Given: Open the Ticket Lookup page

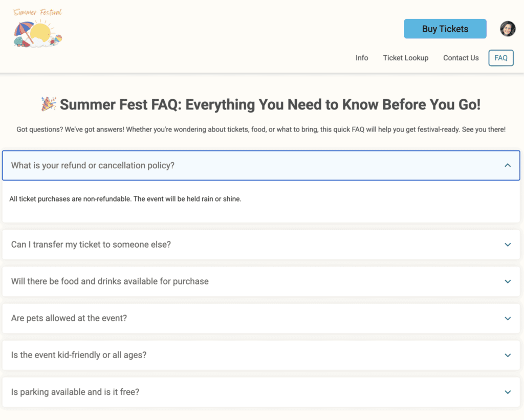Looking at the screenshot, I should (x=405, y=58).
